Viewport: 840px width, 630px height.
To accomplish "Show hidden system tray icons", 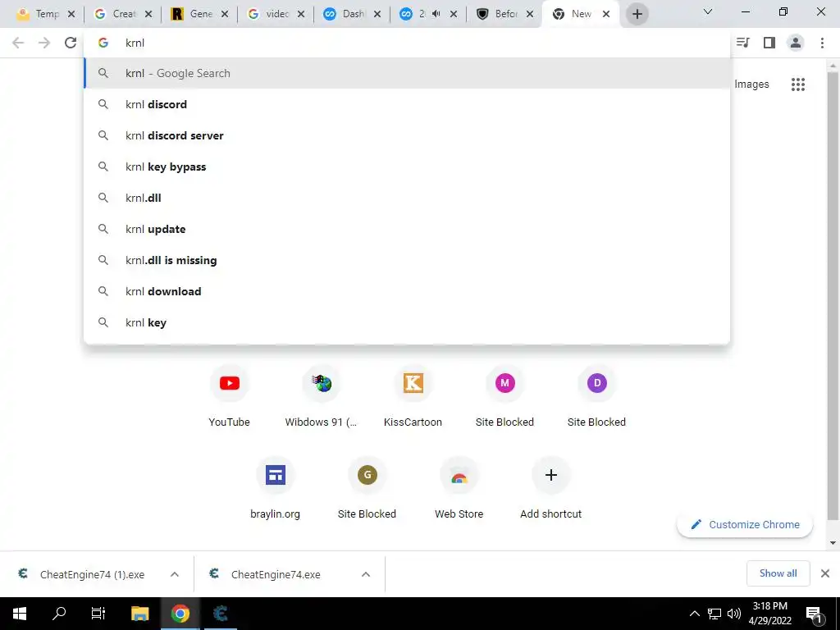I will pos(694,614).
